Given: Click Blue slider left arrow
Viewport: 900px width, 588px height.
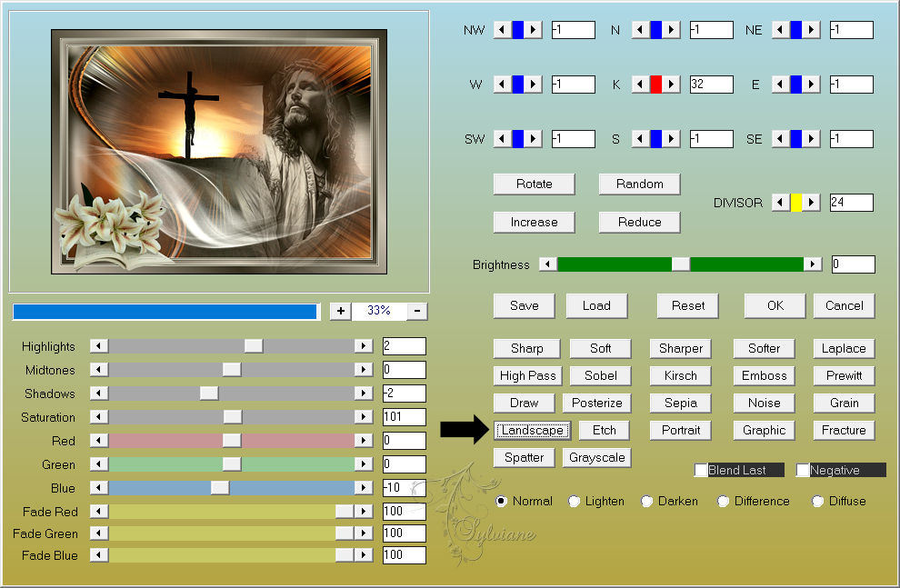Looking at the screenshot, I should pyautogui.click(x=99, y=488).
